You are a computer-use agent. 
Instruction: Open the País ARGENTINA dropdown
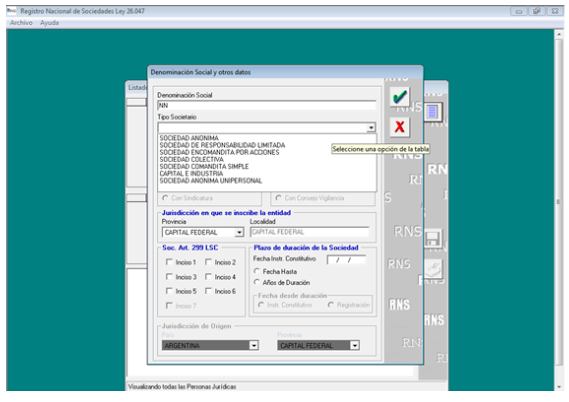pyautogui.click(x=254, y=345)
